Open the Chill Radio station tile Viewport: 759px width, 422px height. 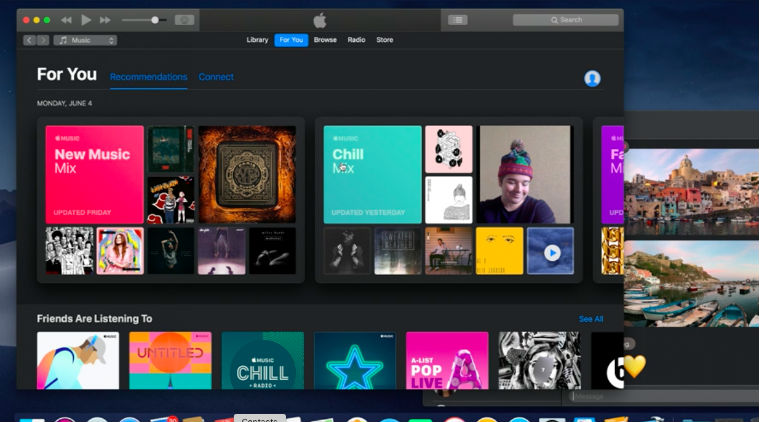pos(263,360)
